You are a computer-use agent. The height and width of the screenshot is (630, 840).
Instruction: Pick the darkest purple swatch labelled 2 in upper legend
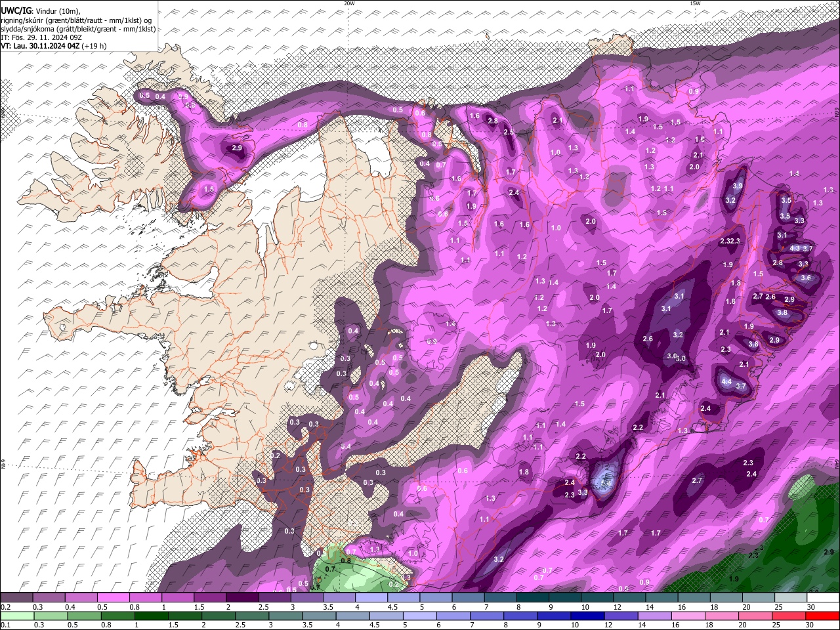[x=242, y=597]
